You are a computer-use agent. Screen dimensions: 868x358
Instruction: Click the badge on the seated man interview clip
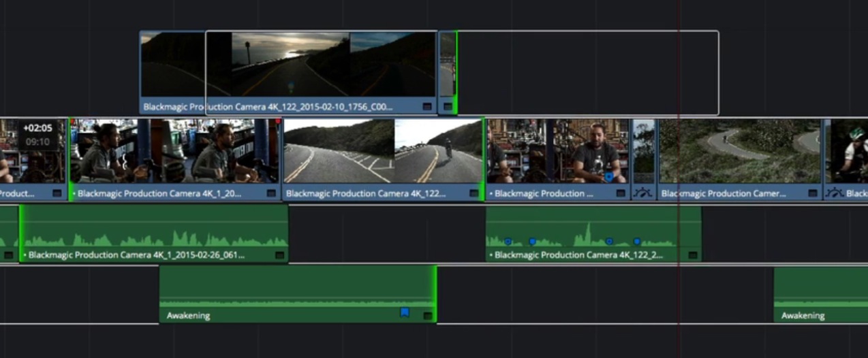click(x=621, y=193)
